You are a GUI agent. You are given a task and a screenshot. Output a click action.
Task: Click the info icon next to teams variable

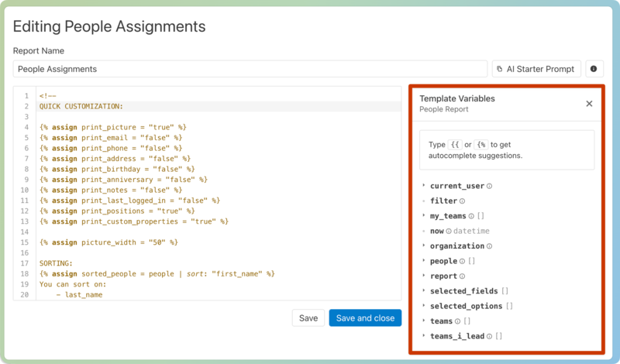457,321
